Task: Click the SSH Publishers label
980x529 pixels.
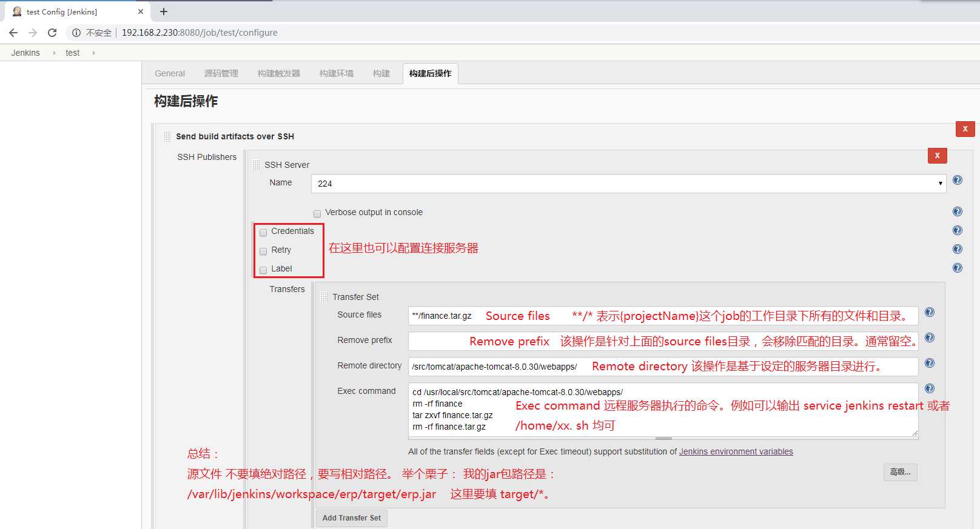Action: [207, 157]
